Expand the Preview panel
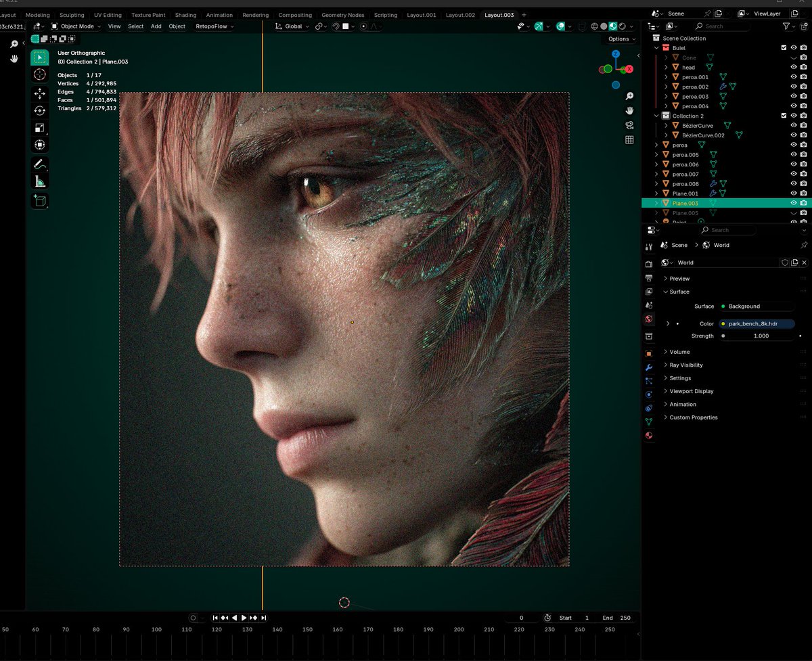 click(x=679, y=279)
